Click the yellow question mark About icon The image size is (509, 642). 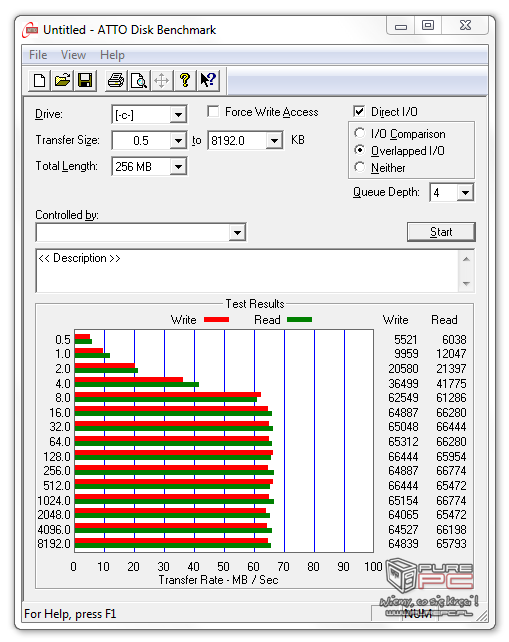click(x=185, y=80)
